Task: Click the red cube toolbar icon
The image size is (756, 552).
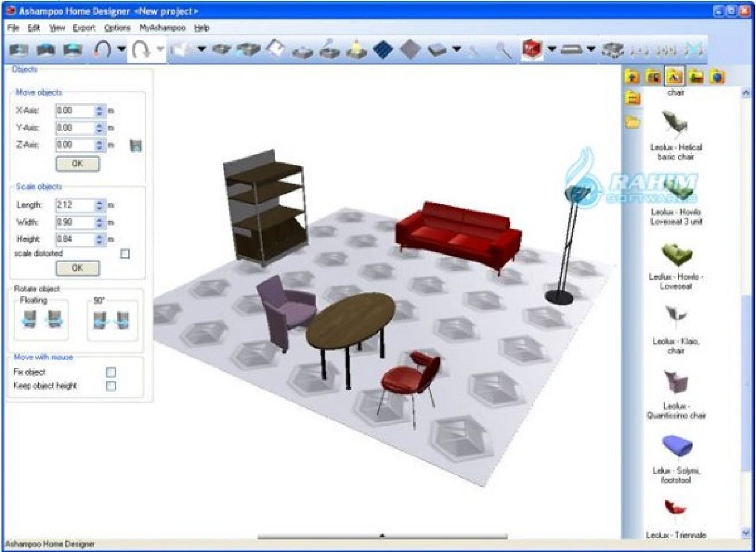Action: 532,49
